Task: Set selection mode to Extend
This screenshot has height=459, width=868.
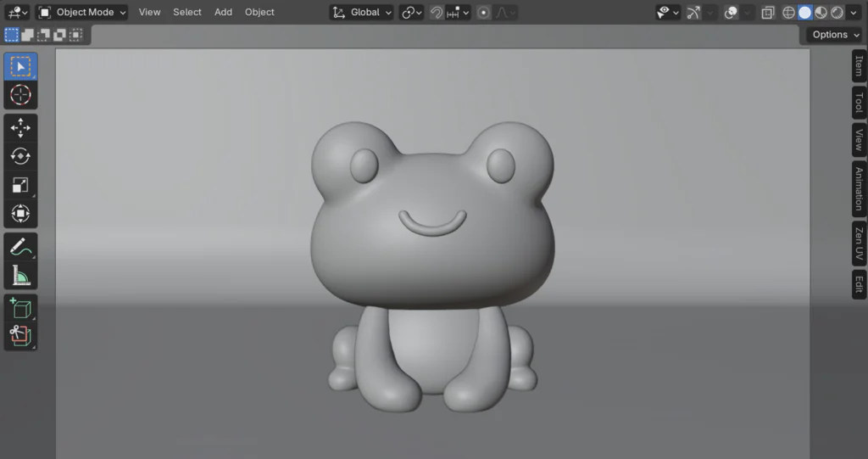Action: (27, 35)
